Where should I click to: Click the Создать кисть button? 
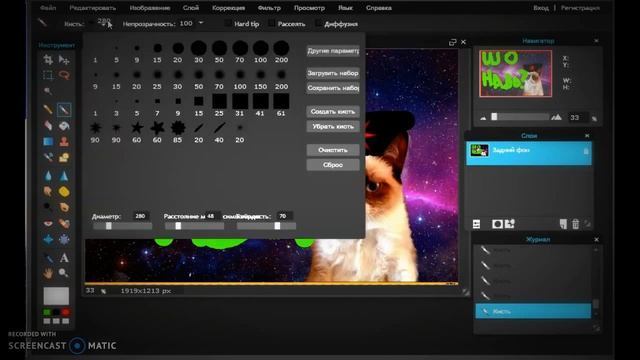tap(333, 111)
